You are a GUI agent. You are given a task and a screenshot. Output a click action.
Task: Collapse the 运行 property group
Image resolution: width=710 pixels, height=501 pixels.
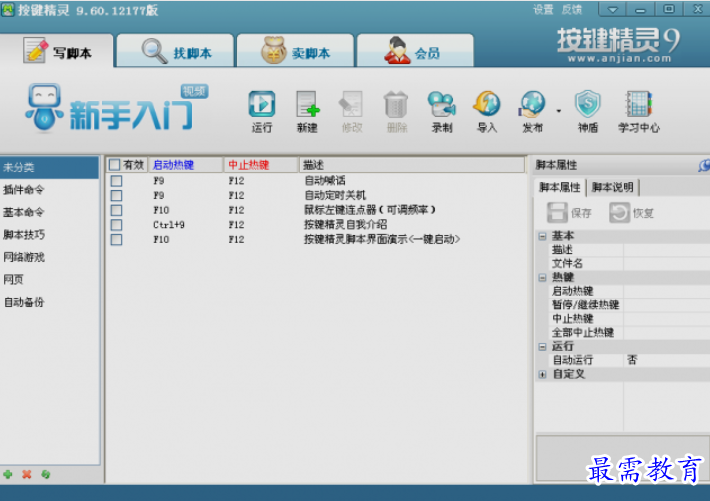[542, 347]
